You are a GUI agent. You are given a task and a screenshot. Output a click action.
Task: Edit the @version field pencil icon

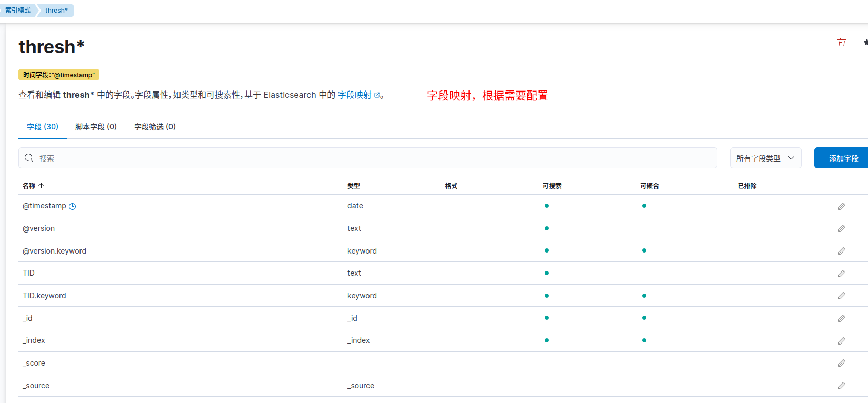tap(842, 228)
